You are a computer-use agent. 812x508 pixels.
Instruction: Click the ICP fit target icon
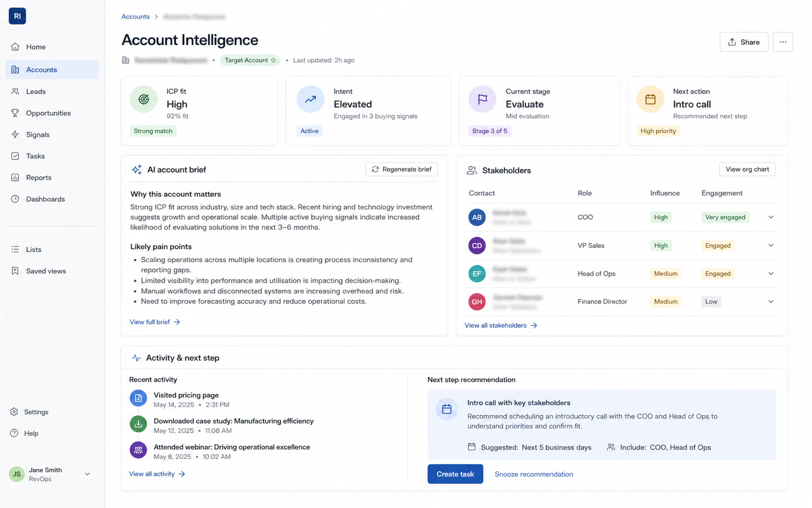tap(144, 99)
